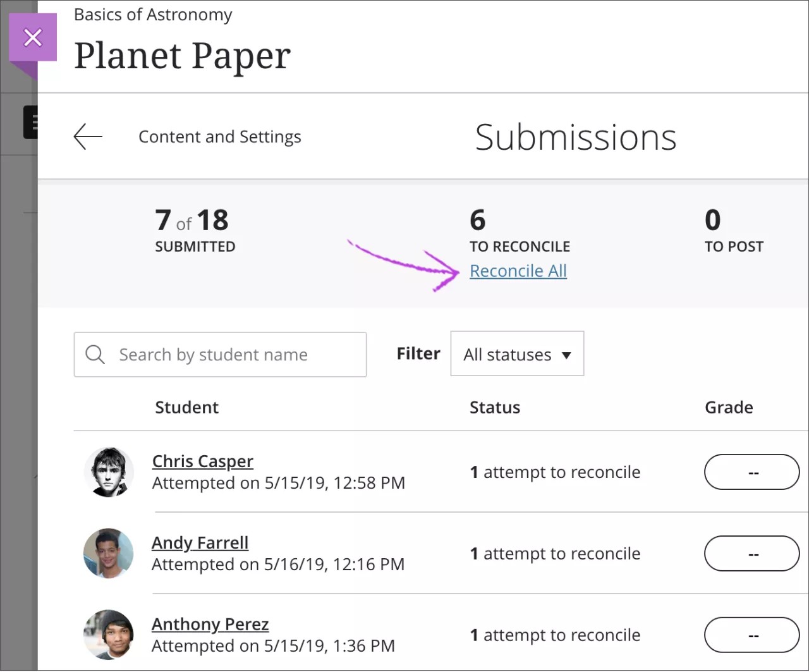Screen dimensions: 809x672
Task: Click Andy Farrell's avatar photo
Action: (x=109, y=554)
